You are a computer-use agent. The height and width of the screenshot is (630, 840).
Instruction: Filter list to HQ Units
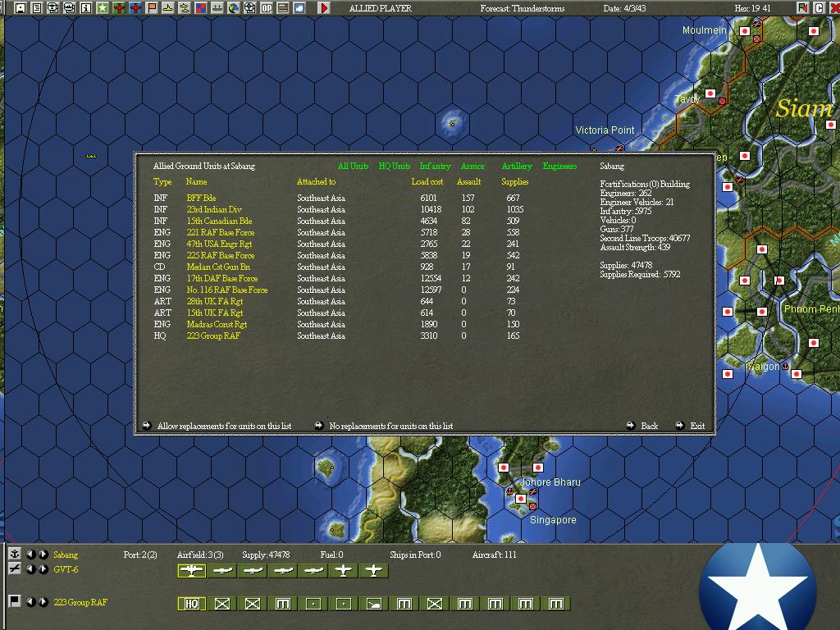pos(395,166)
